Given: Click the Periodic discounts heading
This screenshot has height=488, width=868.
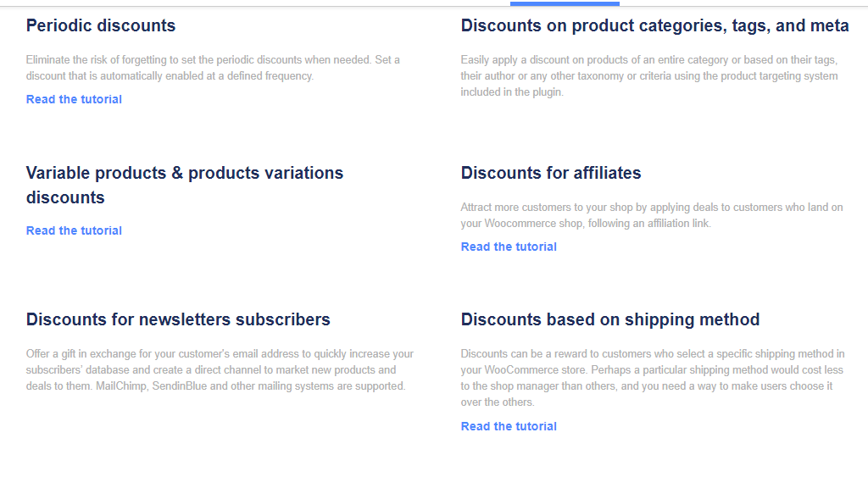Looking at the screenshot, I should pos(101,25).
